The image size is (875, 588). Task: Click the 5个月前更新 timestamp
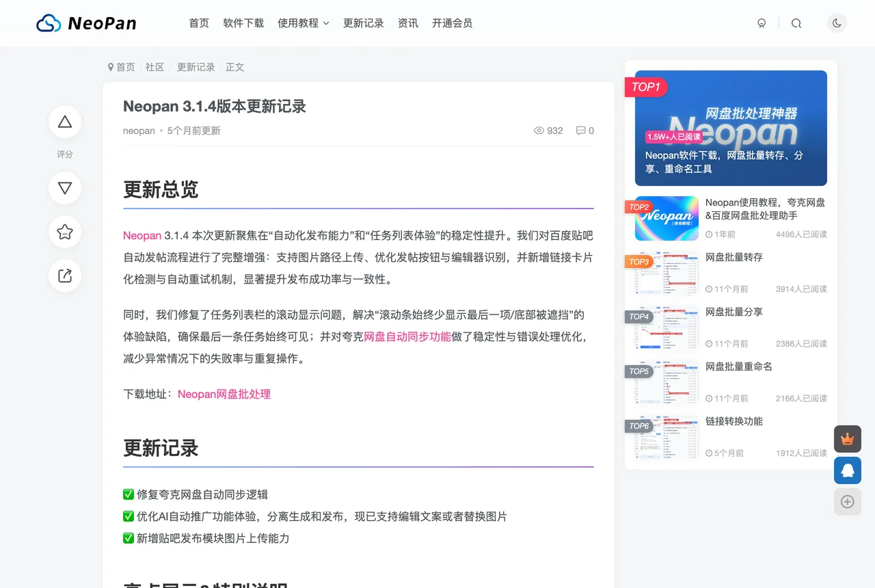tap(194, 131)
